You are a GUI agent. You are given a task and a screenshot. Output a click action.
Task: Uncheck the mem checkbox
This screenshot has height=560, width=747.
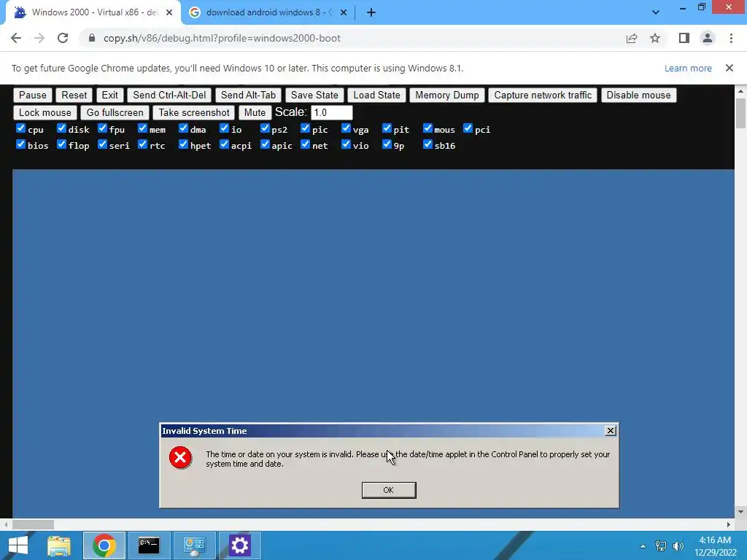click(x=142, y=128)
